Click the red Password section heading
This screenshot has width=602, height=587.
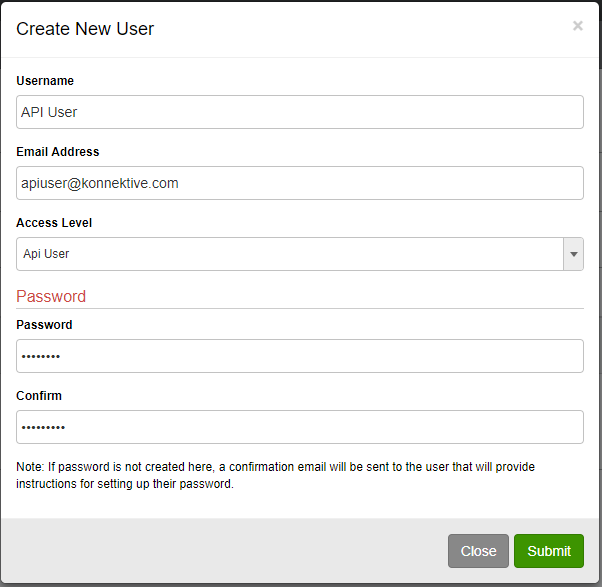pyautogui.click(x=51, y=296)
